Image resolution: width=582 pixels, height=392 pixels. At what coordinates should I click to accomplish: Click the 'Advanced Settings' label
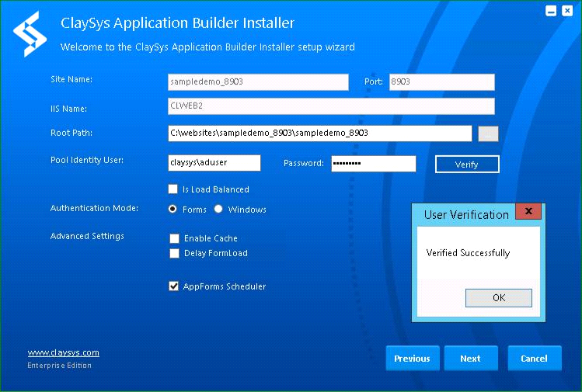coord(87,236)
